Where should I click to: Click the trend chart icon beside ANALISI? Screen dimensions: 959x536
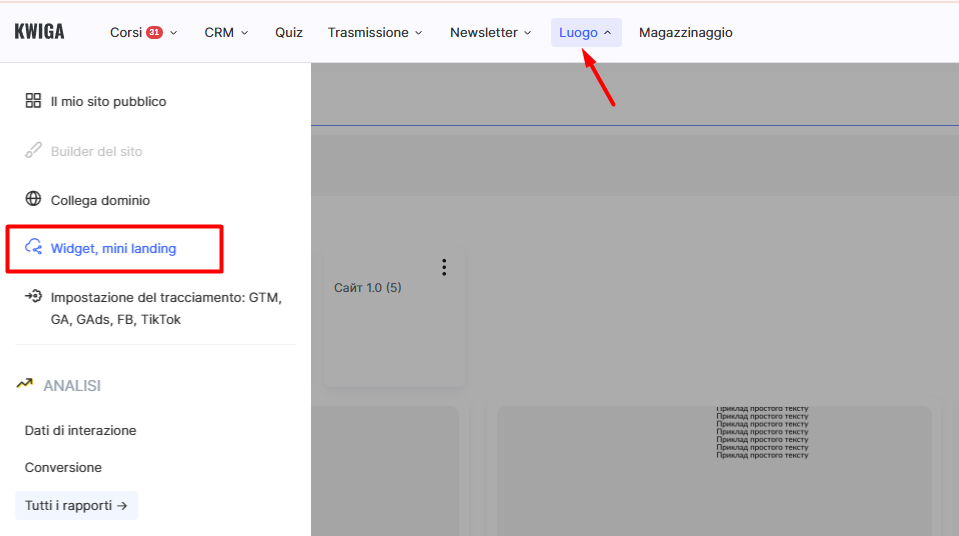[24, 384]
